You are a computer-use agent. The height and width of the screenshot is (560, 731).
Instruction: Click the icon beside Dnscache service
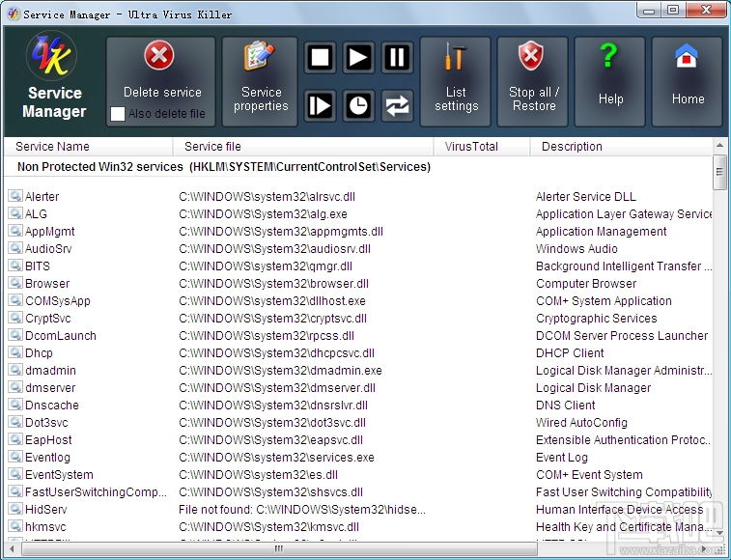click(15, 405)
